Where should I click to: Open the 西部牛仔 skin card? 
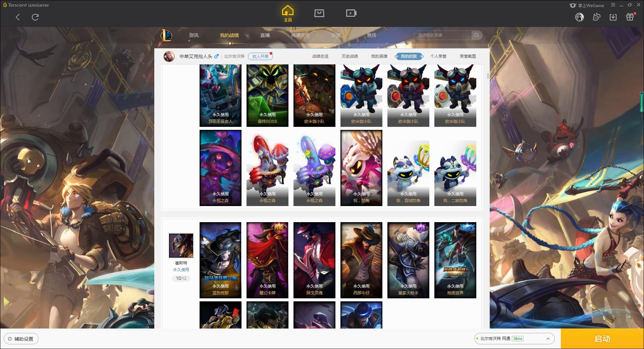pos(361,260)
